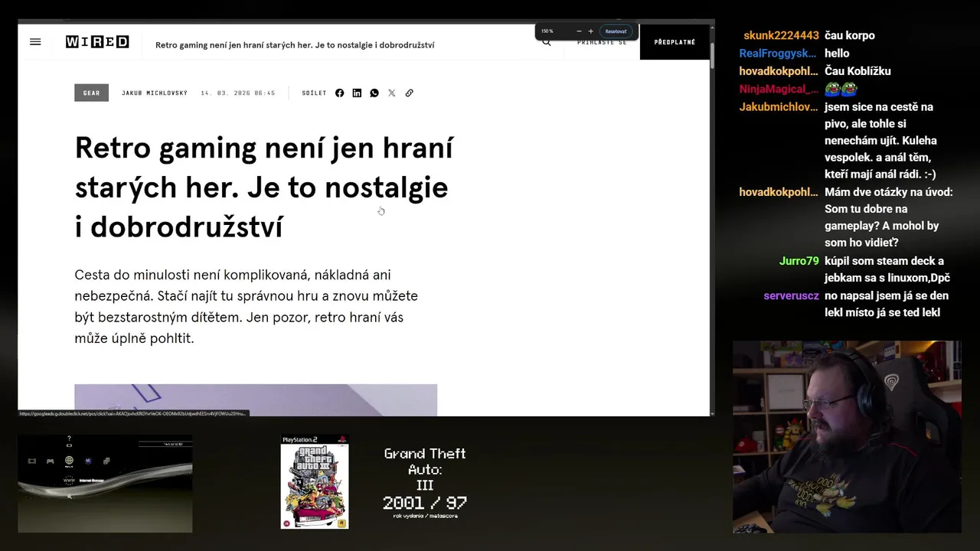Screen dimensions: 980x551
Task: Select the TV/video icon in the PS3 menu preview
Action: (x=32, y=461)
